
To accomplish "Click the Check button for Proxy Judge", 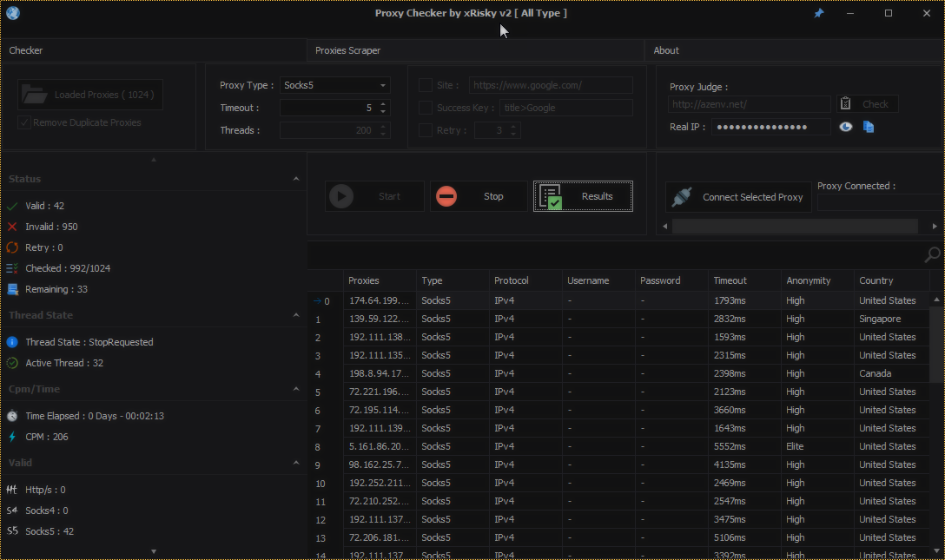I will 867,104.
